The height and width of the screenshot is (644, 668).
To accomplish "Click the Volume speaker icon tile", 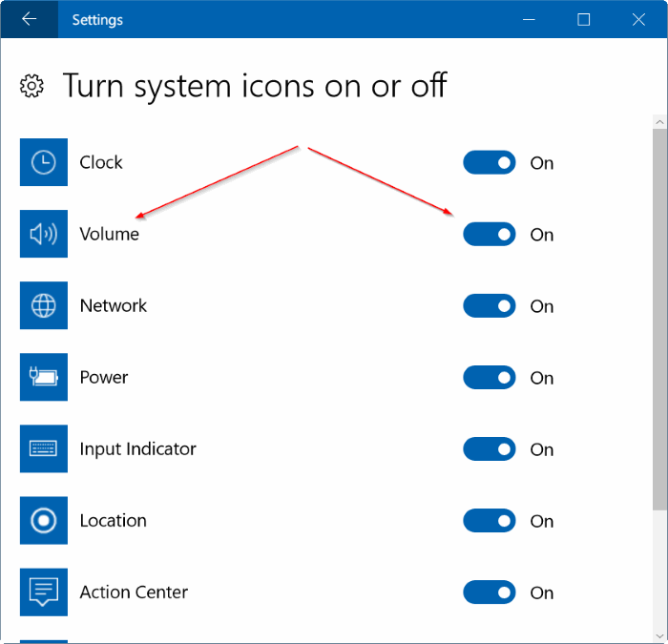I will [44, 234].
